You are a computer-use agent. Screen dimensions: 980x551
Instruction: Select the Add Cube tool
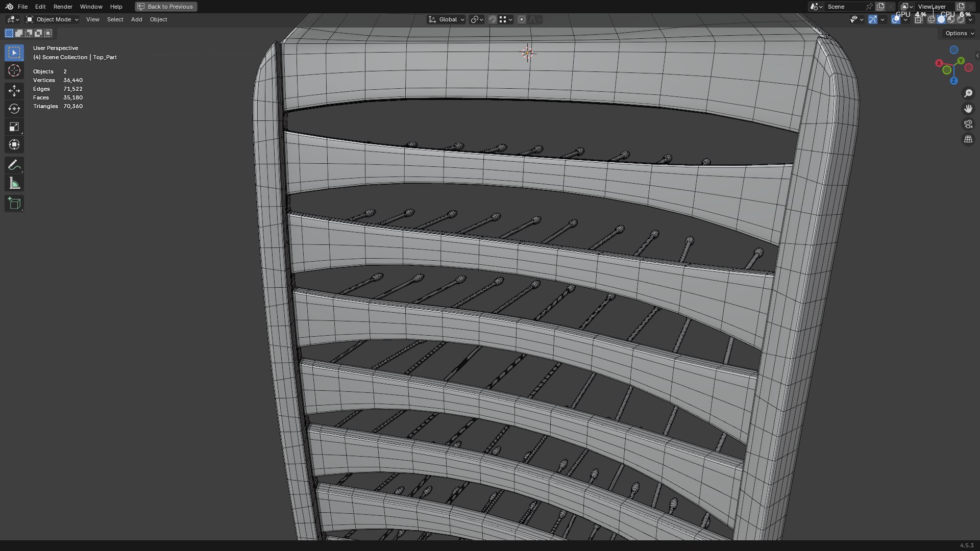pyautogui.click(x=14, y=204)
